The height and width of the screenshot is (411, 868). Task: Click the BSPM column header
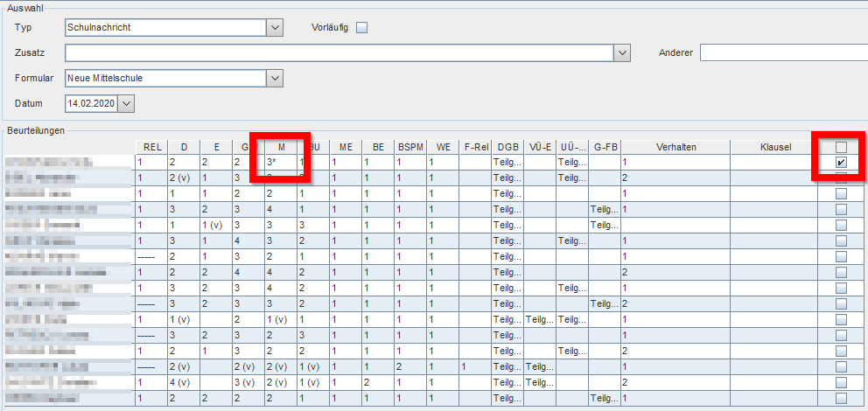410,147
